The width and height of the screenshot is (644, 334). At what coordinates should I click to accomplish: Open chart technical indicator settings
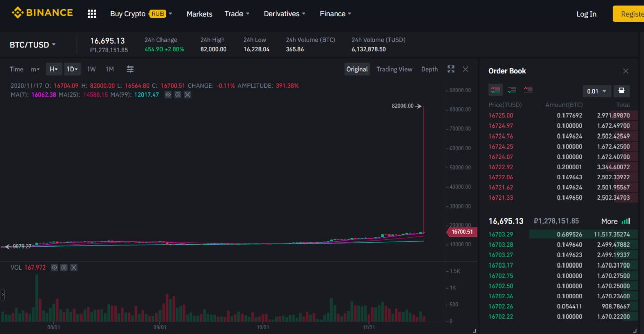point(130,69)
